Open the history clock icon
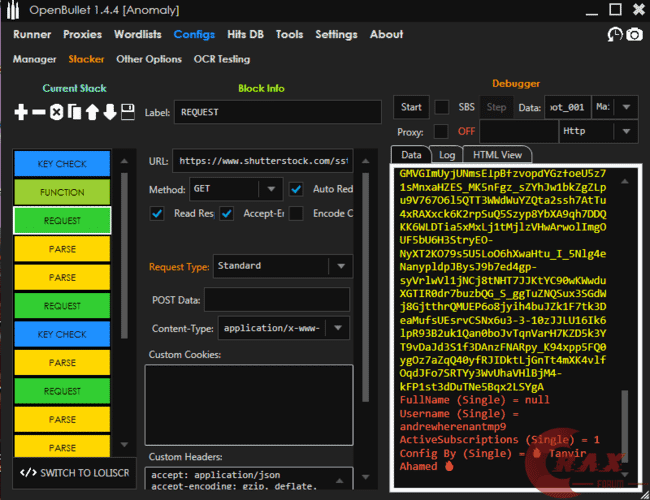650x500 pixels. click(614, 35)
